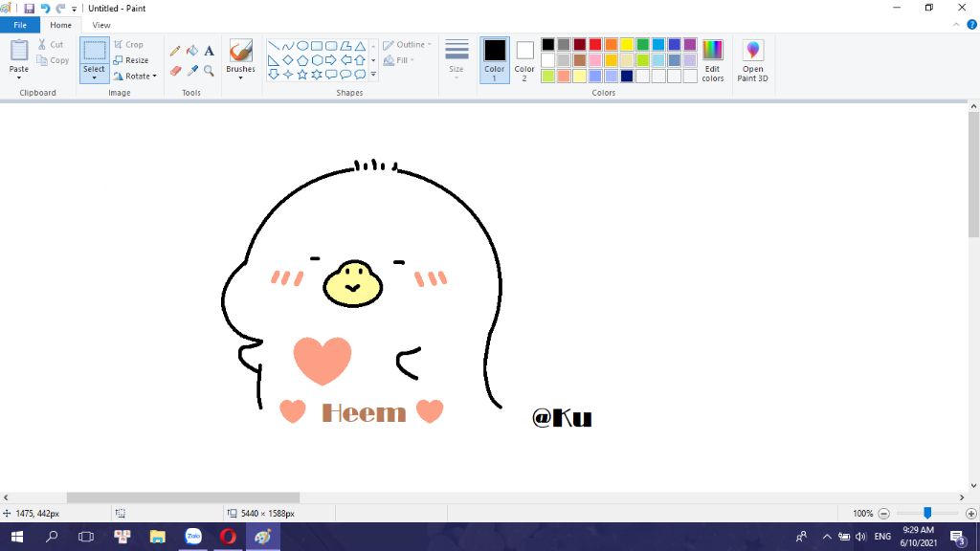Image resolution: width=980 pixels, height=551 pixels.
Task: Open the Paste options arrow
Action: (x=19, y=77)
